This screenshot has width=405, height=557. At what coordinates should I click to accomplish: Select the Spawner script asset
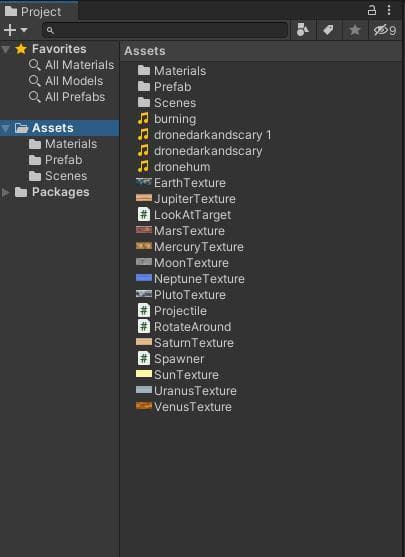[179, 359]
